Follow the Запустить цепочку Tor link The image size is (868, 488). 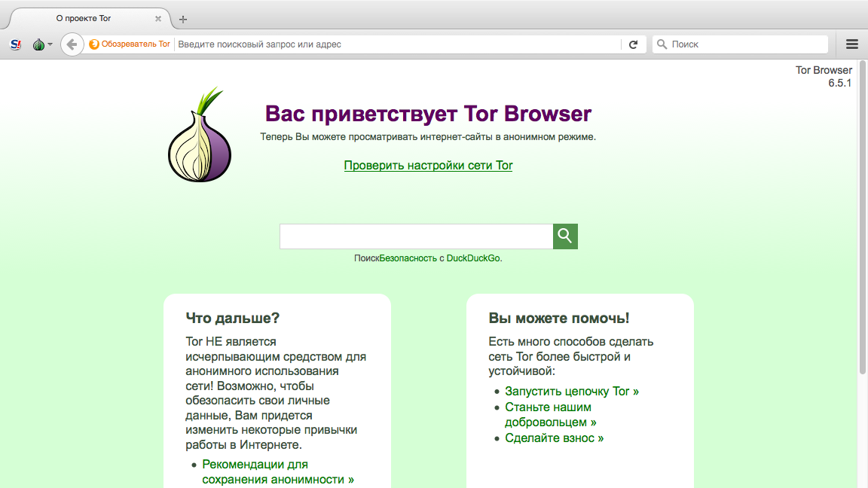click(571, 392)
